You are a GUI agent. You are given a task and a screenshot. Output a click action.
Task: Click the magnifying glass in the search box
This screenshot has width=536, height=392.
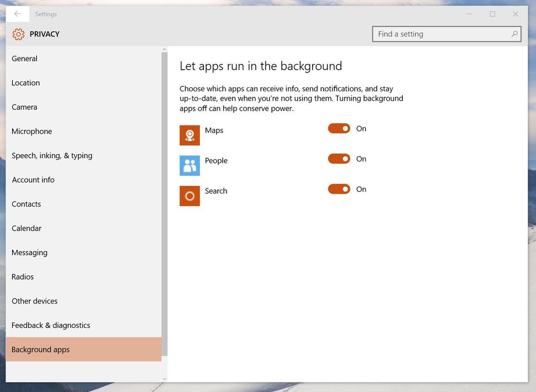coord(514,34)
